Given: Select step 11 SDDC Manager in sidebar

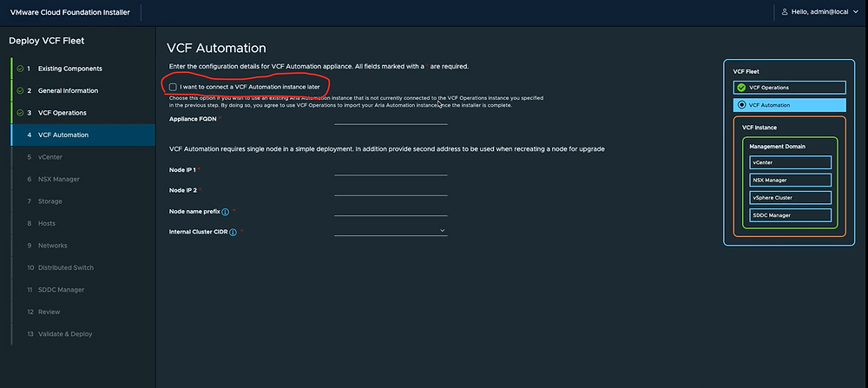Looking at the screenshot, I should 82,290.
